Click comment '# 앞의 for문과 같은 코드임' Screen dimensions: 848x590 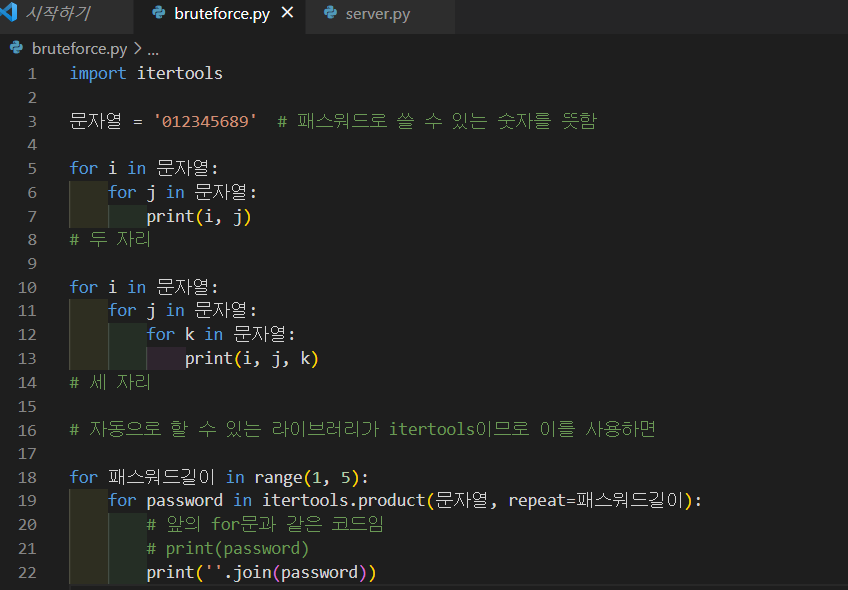pyautogui.click(x=265, y=524)
